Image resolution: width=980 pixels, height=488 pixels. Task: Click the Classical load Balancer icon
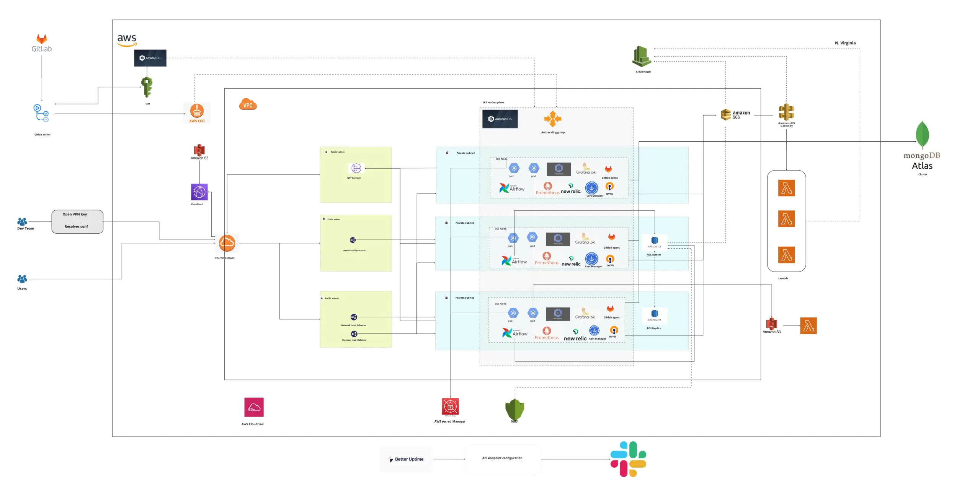pos(354,334)
